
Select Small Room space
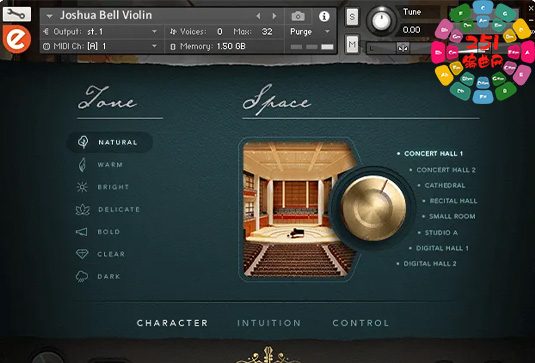click(452, 216)
